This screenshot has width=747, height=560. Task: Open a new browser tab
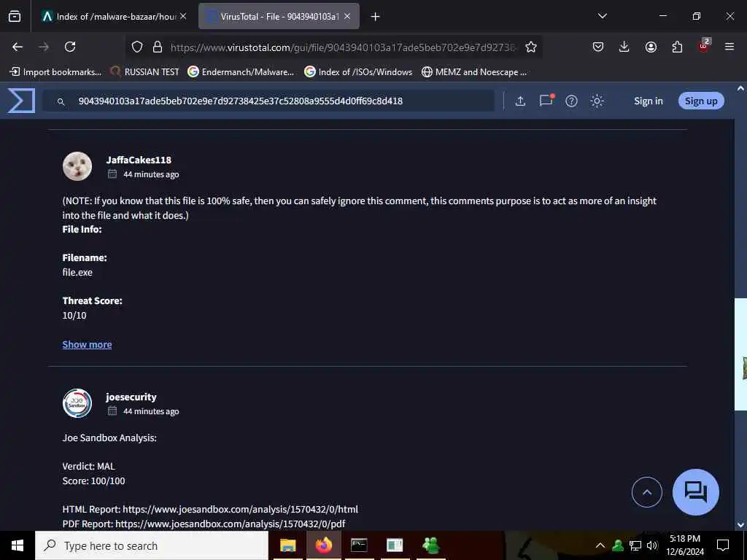coord(376,17)
